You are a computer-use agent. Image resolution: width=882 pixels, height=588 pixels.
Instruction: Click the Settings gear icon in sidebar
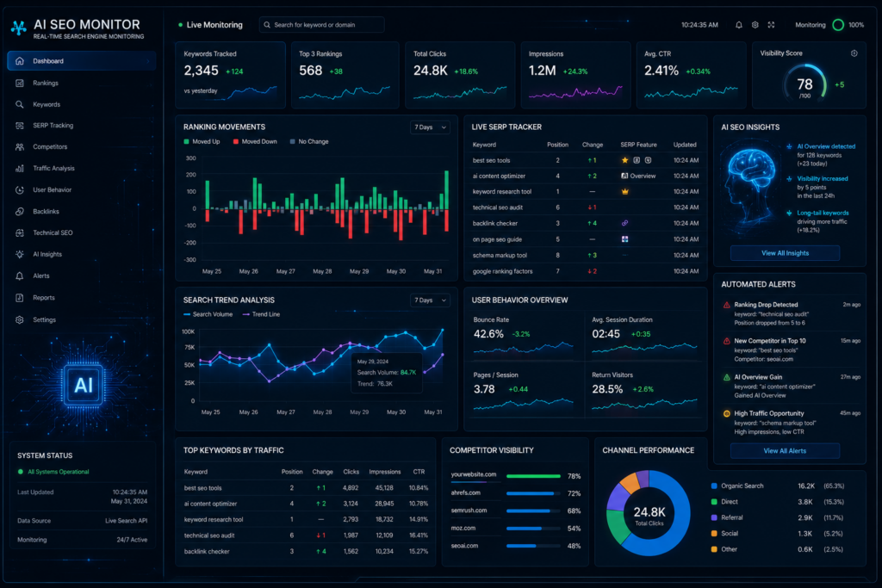20,320
